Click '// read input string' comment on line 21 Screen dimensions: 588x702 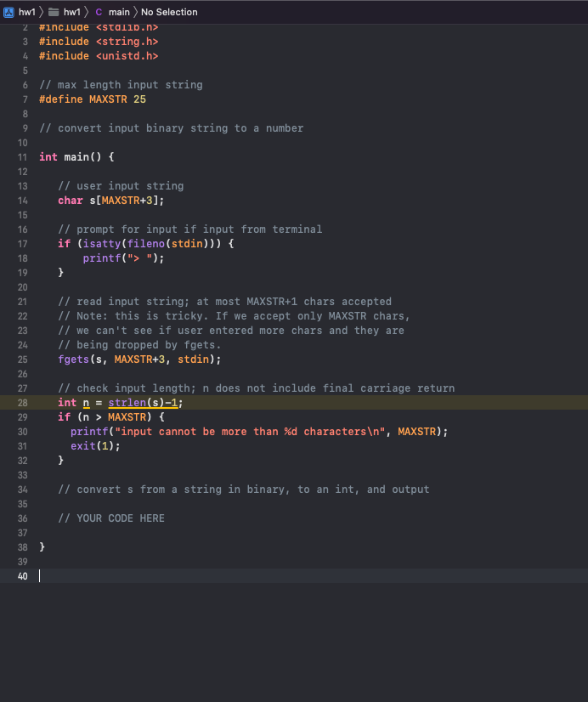pyautogui.click(x=224, y=302)
